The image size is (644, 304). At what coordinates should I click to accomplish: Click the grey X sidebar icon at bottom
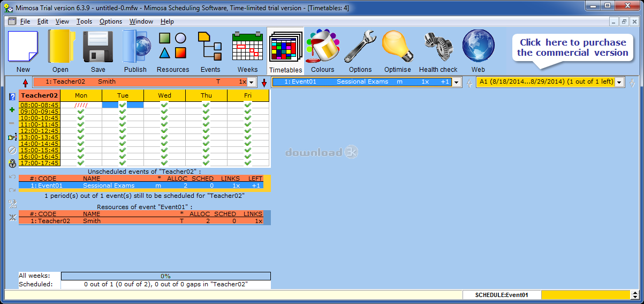(x=12, y=217)
